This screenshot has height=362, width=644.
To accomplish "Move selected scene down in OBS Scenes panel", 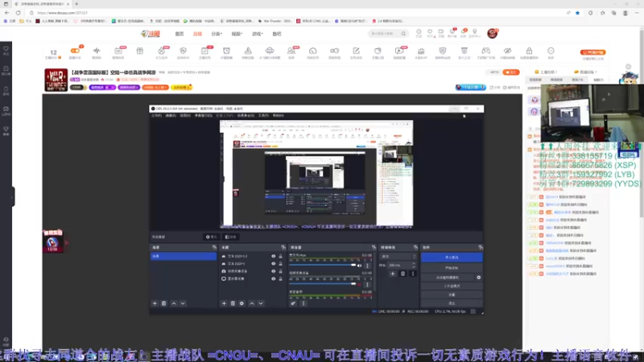I will pos(183,303).
